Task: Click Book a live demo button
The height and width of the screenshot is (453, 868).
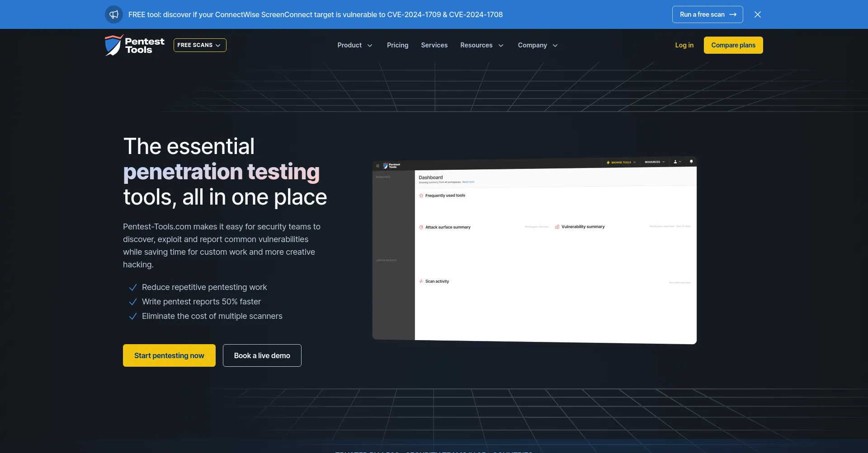Action: point(262,355)
